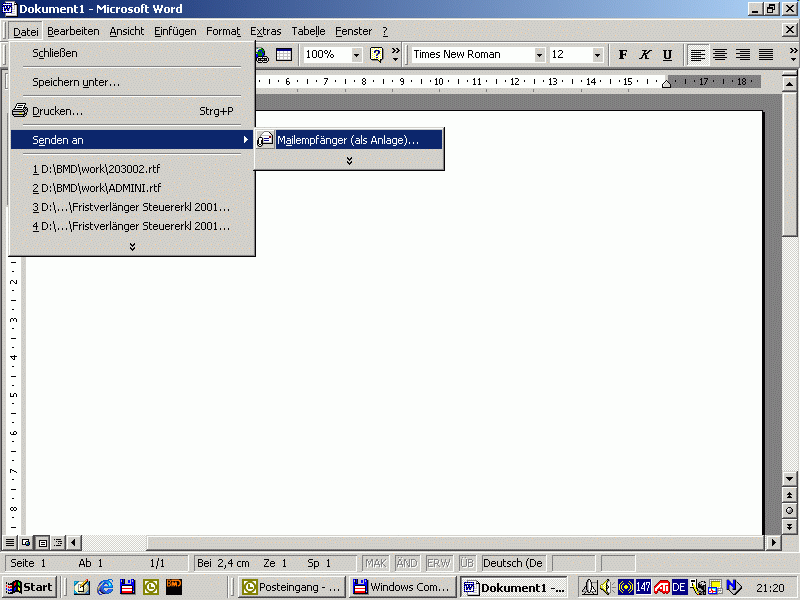
Task: Open the Fenster menu
Action: tap(353, 32)
